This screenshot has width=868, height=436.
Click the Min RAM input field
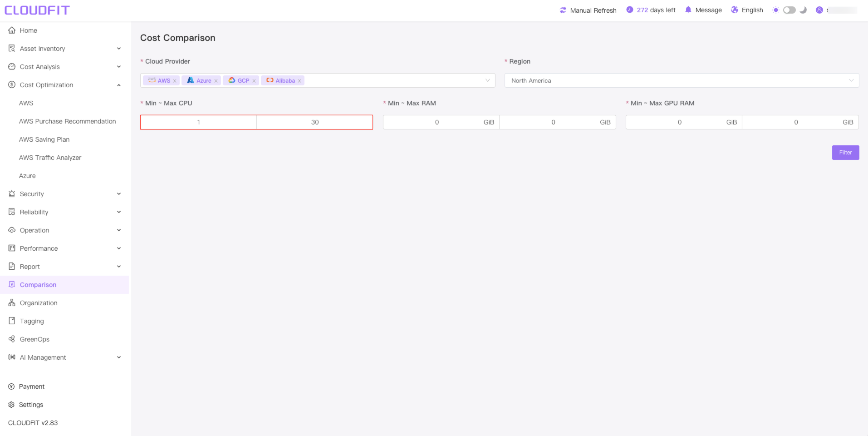pyautogui.click(x=441, y=122)
